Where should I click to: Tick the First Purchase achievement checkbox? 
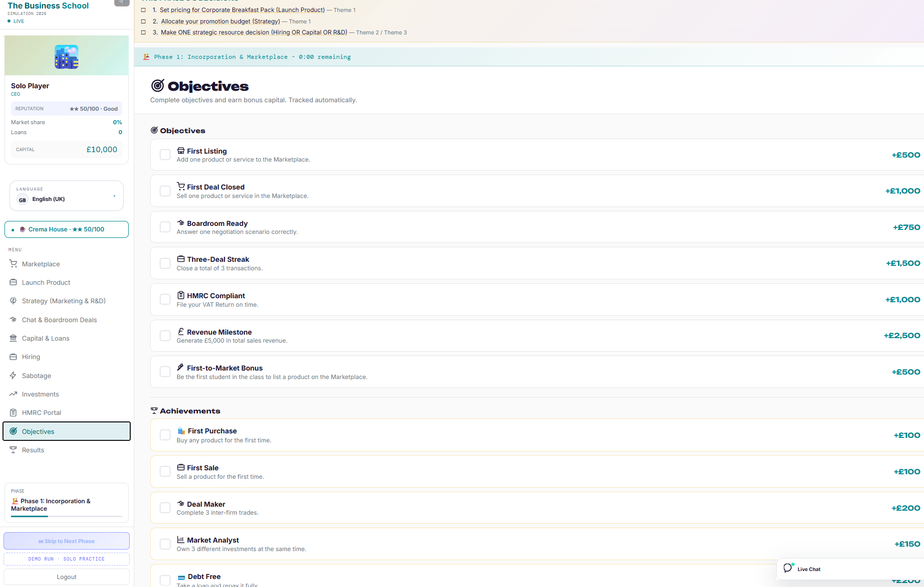[x=165, y=435]
